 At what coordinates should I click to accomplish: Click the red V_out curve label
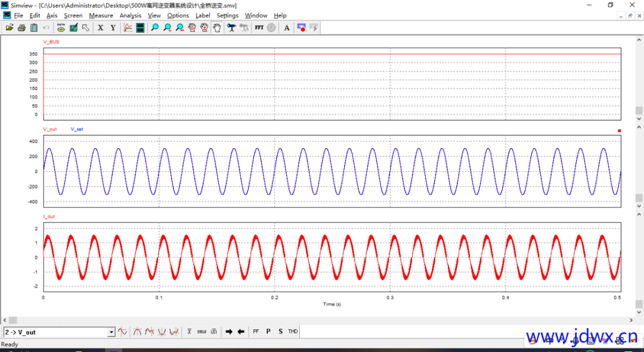(x=50, y=129)
